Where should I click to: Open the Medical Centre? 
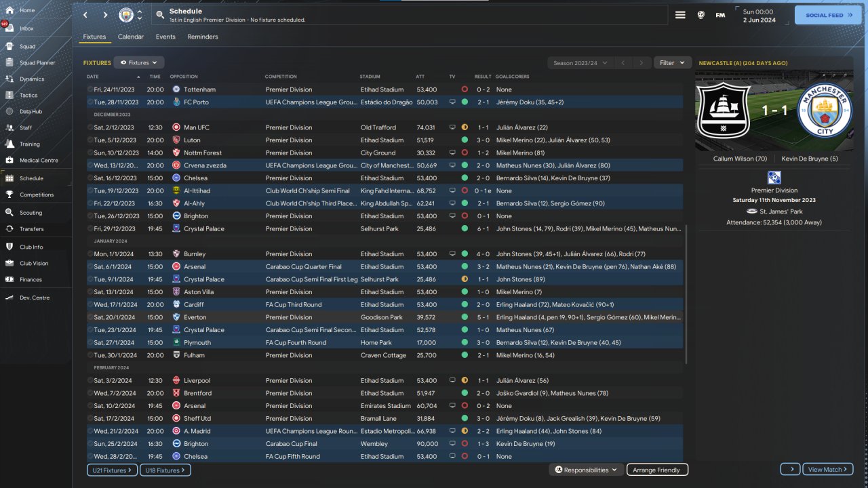click(39, 161)
